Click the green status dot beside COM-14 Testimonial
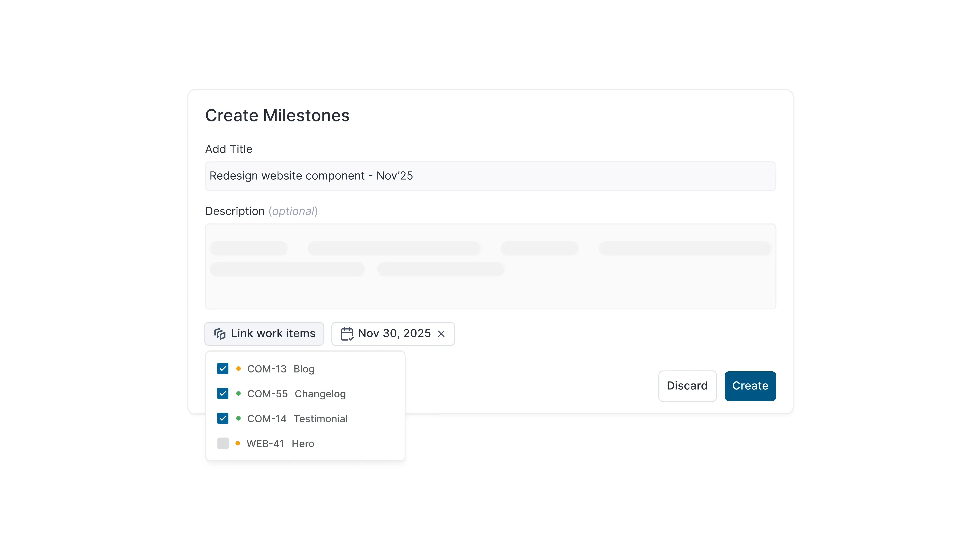This screenshot has height=551, width=980. 239,418
